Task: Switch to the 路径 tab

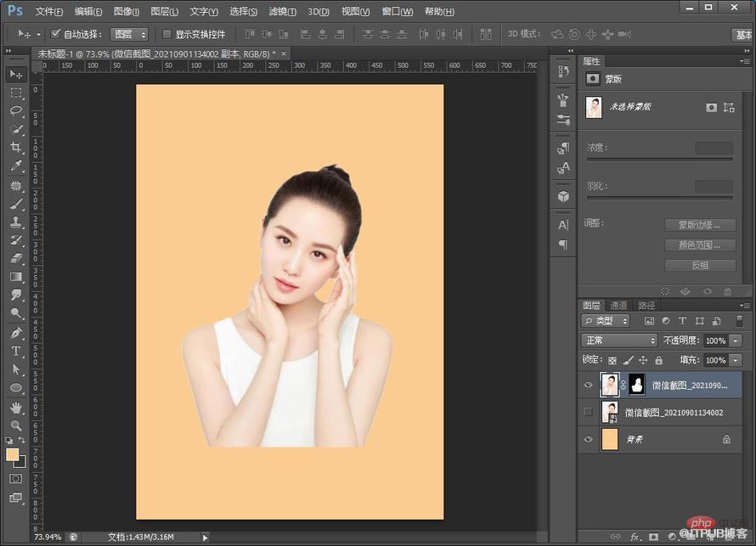Action: click(646, 305)
